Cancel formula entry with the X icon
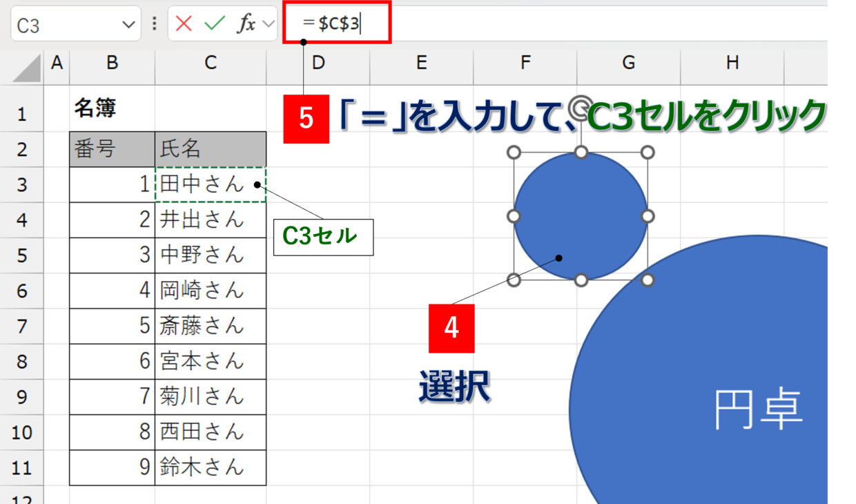This screenshot has height=504, width=856. pyautogui.click(x=184, y=24)
